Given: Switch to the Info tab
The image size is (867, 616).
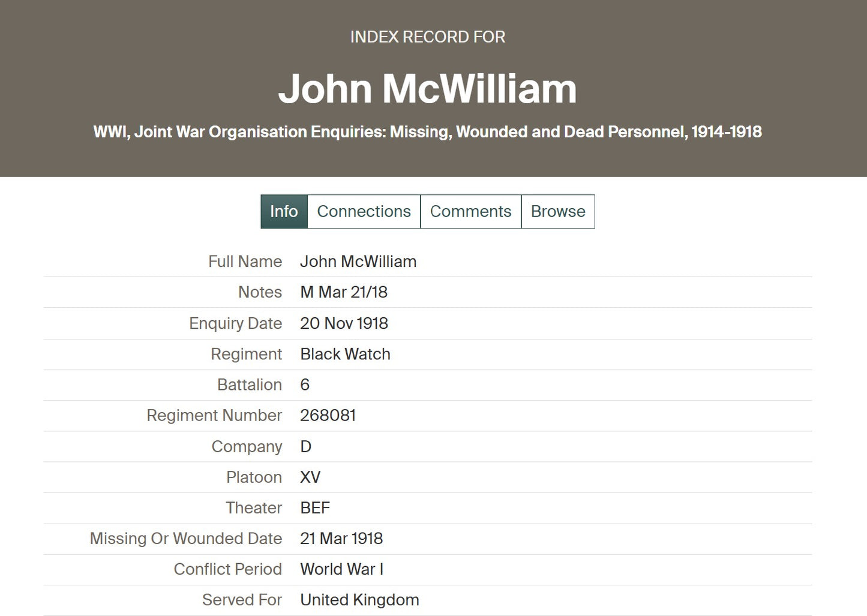Looking at the screenshot, I should pos(284,212).
